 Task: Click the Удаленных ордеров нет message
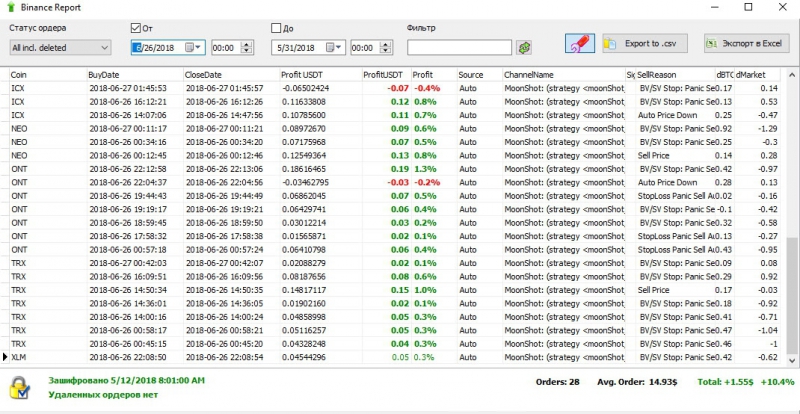[x=103, y=395]
